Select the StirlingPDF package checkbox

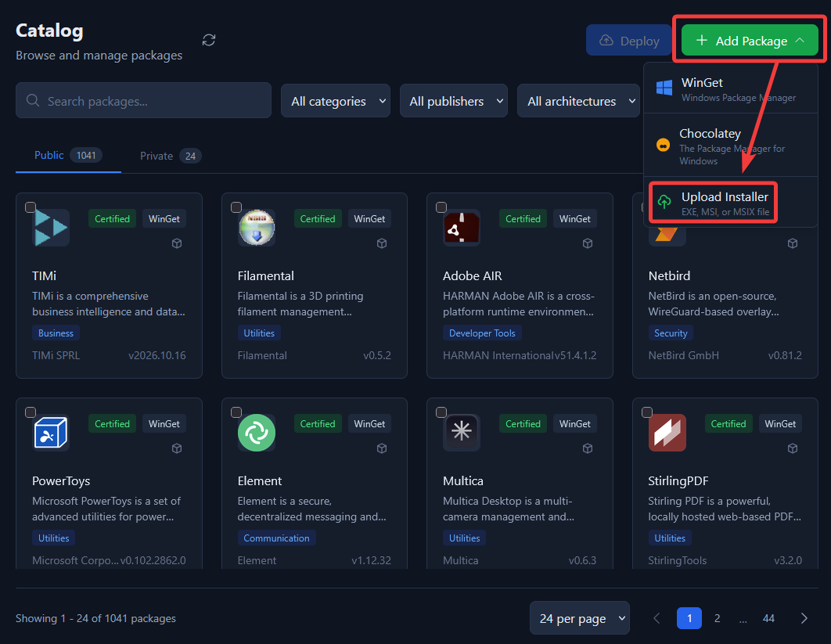647,412
